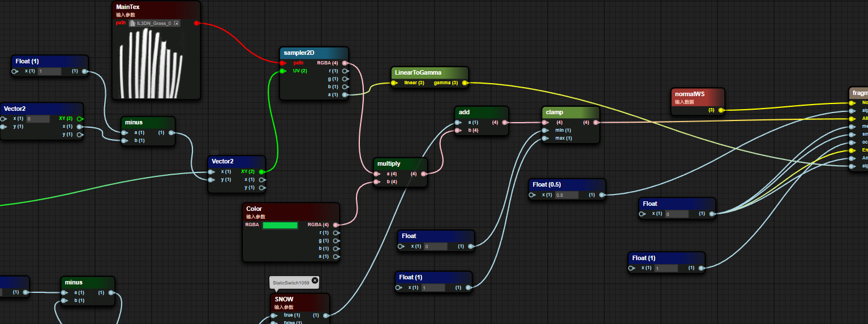Click the x value field of Float (0.5)
Image resolution: width=868 pixels, height=324 pixels.
(566, 195)
